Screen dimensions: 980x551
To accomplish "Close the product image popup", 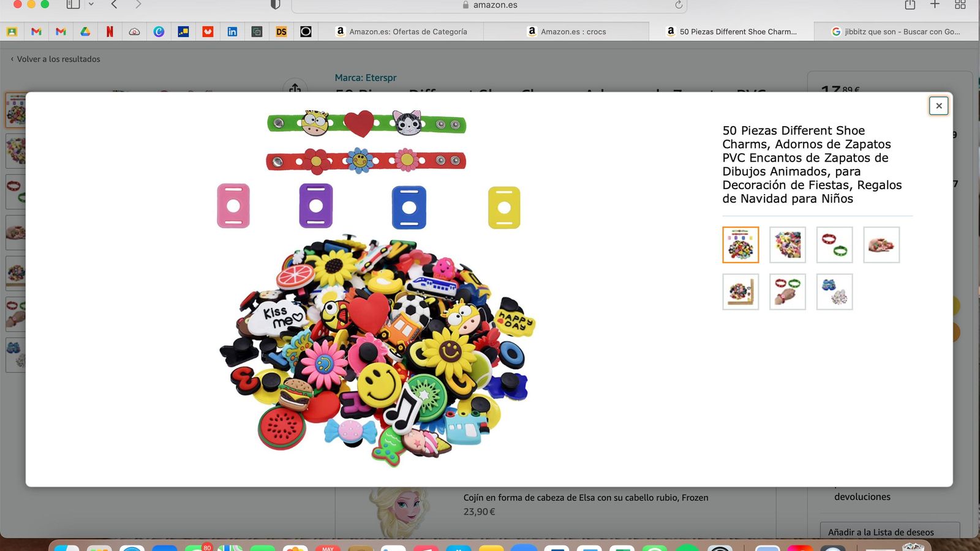I will (938, 106).
